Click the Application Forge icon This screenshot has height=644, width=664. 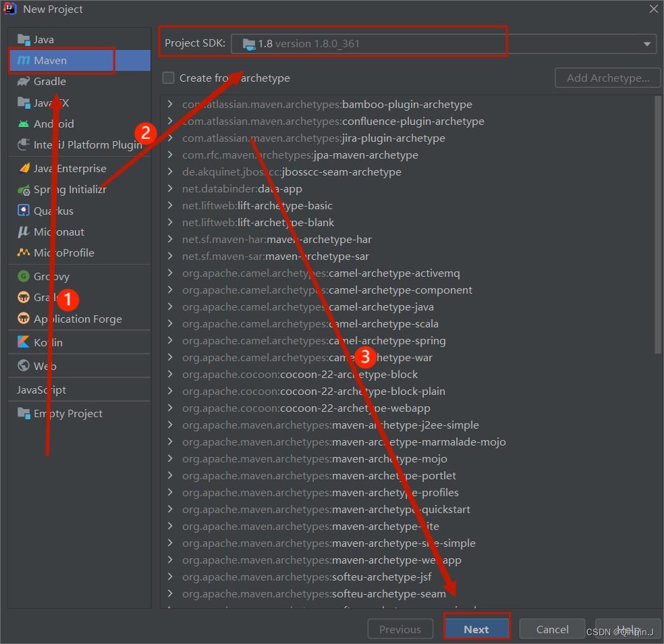click(24, 318)
